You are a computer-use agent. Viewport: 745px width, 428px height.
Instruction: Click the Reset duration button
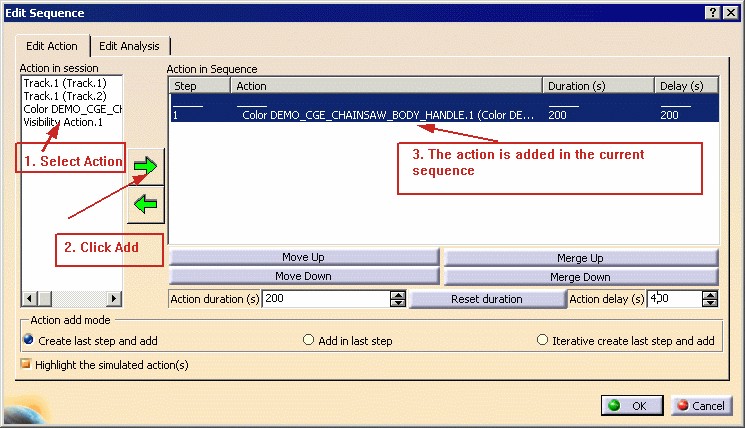487,299
